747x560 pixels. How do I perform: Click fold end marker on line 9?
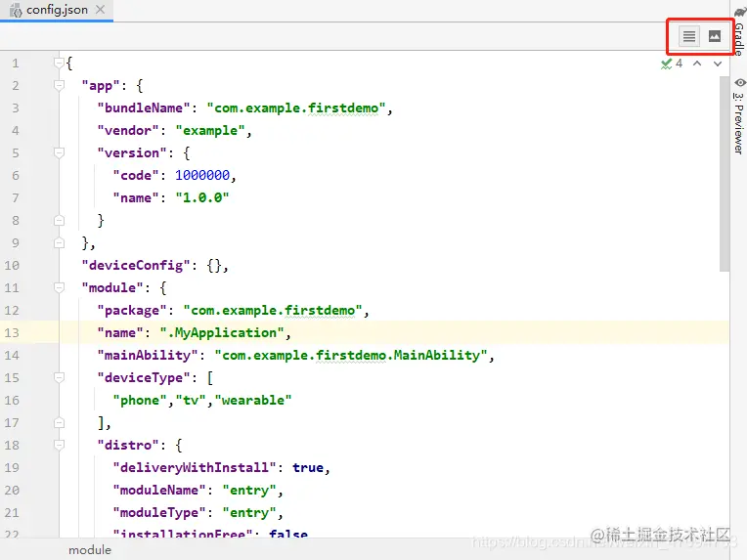(x=59, y=242)
